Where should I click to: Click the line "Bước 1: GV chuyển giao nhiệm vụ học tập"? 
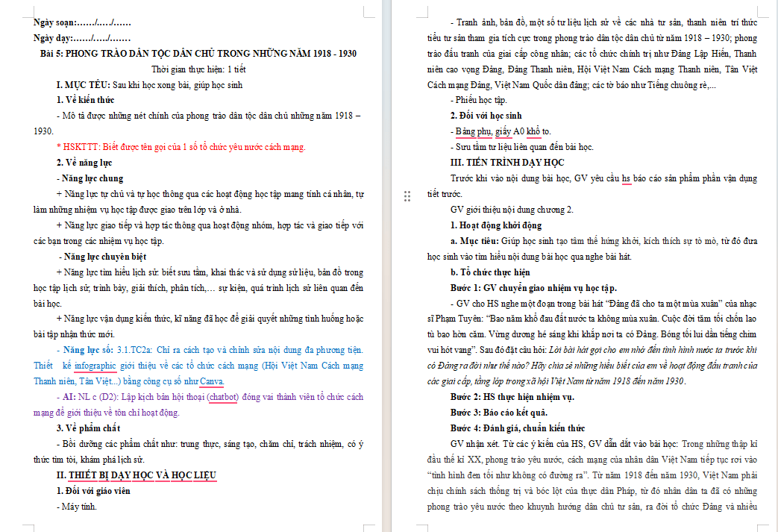(x=533, y=288)
